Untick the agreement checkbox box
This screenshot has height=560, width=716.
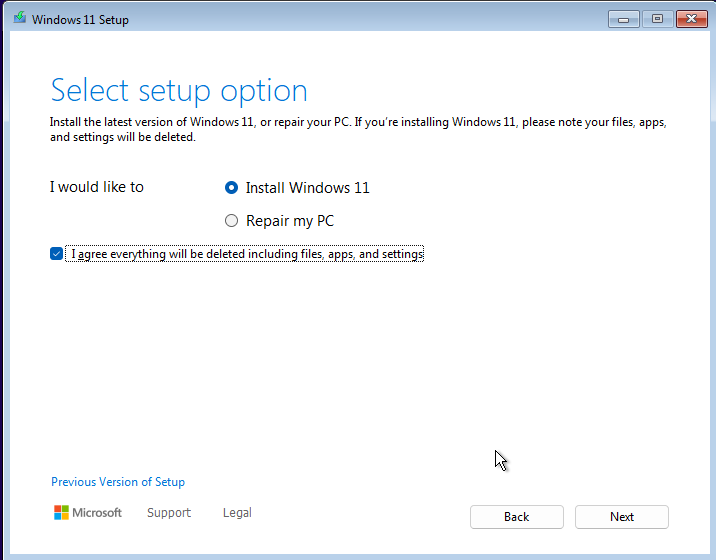coord(56,254)
